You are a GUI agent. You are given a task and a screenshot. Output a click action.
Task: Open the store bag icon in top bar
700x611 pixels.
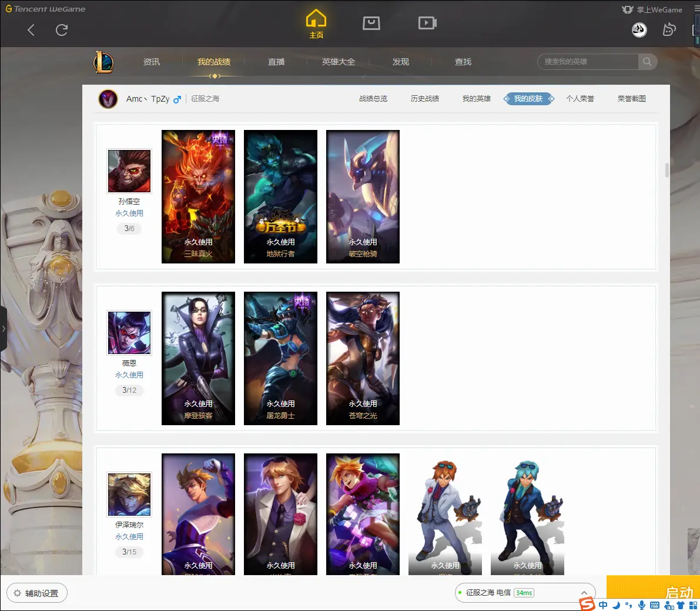tap(371, 23)
